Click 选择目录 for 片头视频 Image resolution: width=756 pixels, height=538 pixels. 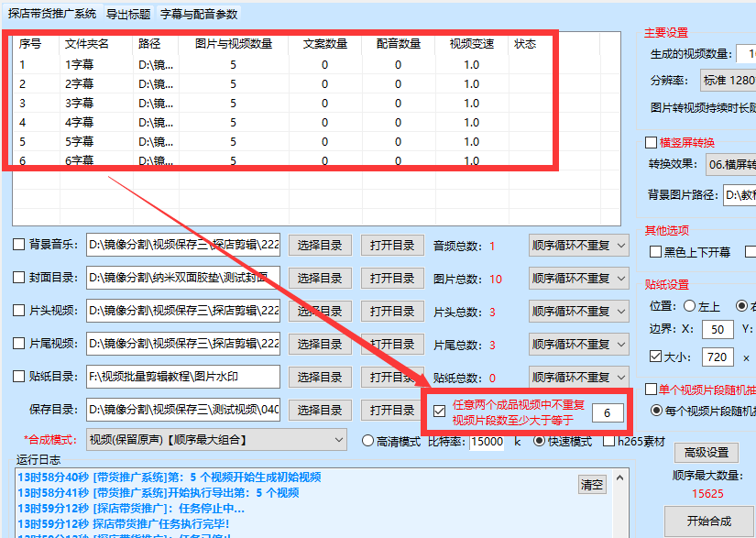point(320,312)
